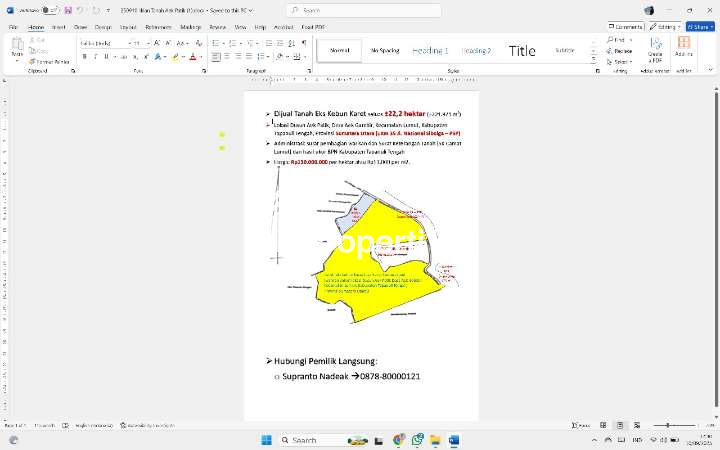The width and height of the screenshot is (720, 450).
Task: Expand the Find dropdown arrow
Action: (630, 40)
